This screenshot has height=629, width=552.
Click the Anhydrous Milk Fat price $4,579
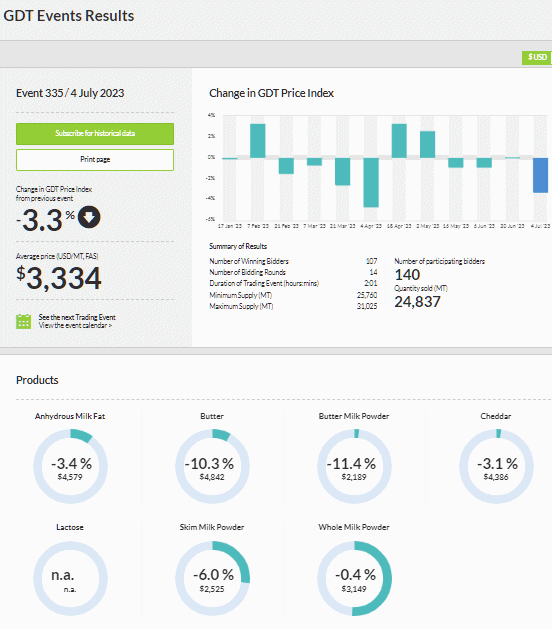point(70,477)
